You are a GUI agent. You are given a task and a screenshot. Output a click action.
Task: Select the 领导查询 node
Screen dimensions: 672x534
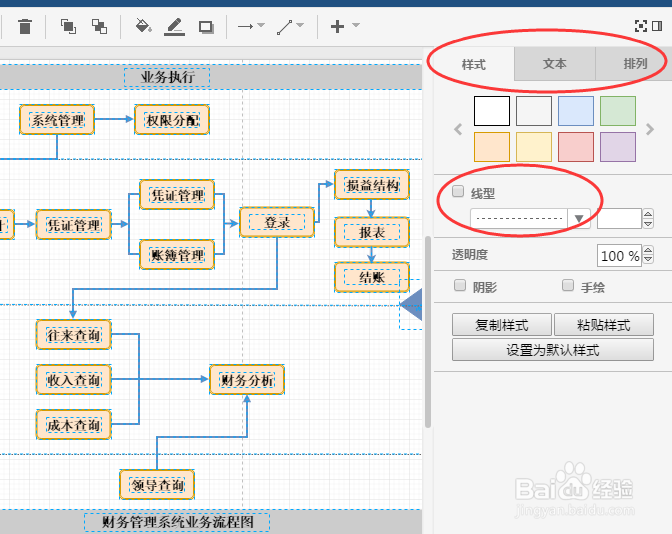coord(157,485)
